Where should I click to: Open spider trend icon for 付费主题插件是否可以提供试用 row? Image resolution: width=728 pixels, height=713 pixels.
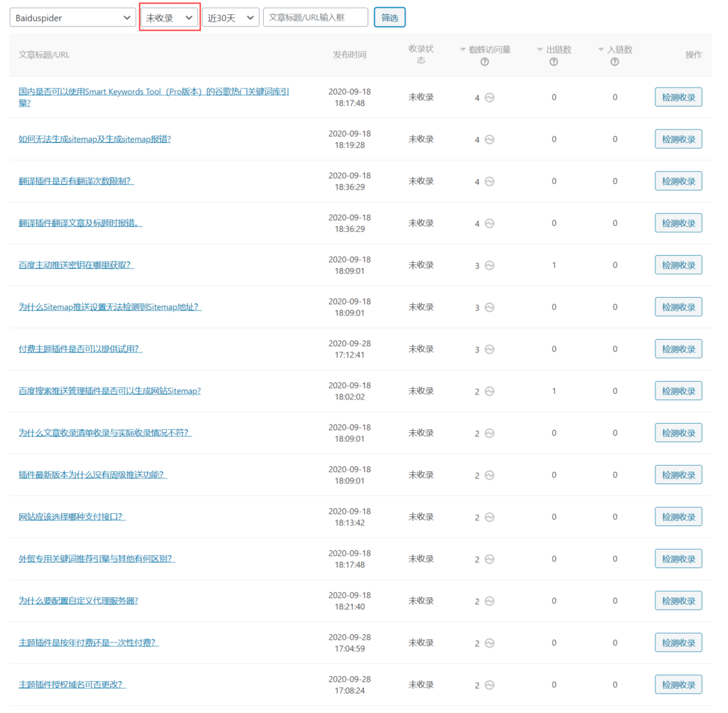coord(489,350)
